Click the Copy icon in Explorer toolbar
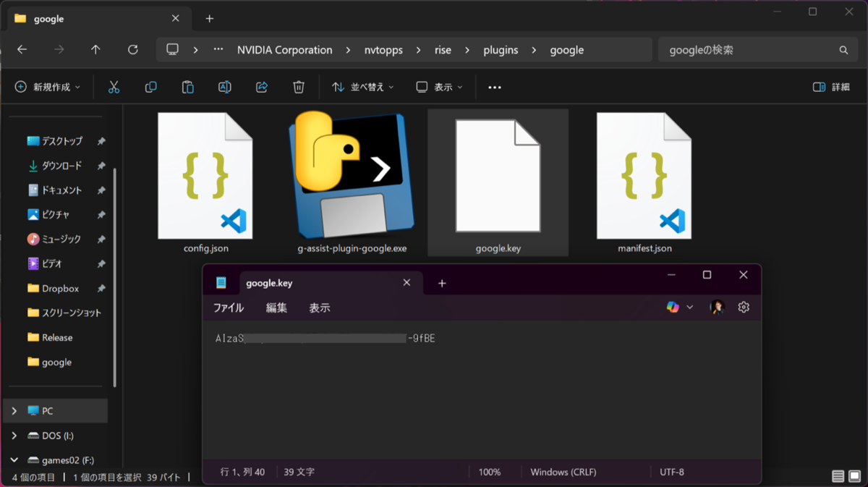The height and width of the screenshot is (487, 868). 150,87
